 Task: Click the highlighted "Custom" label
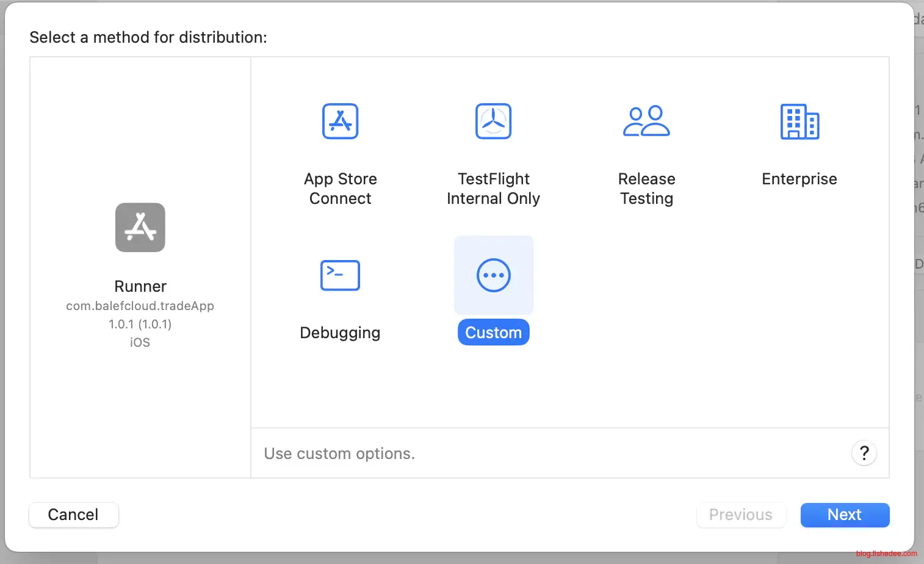click(493, 333)
